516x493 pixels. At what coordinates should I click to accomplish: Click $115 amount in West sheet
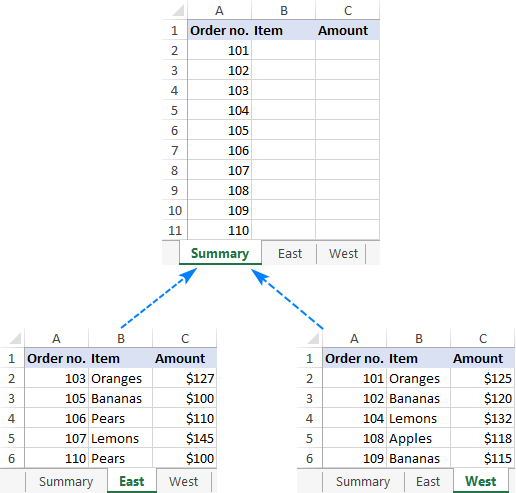(483, 458)
